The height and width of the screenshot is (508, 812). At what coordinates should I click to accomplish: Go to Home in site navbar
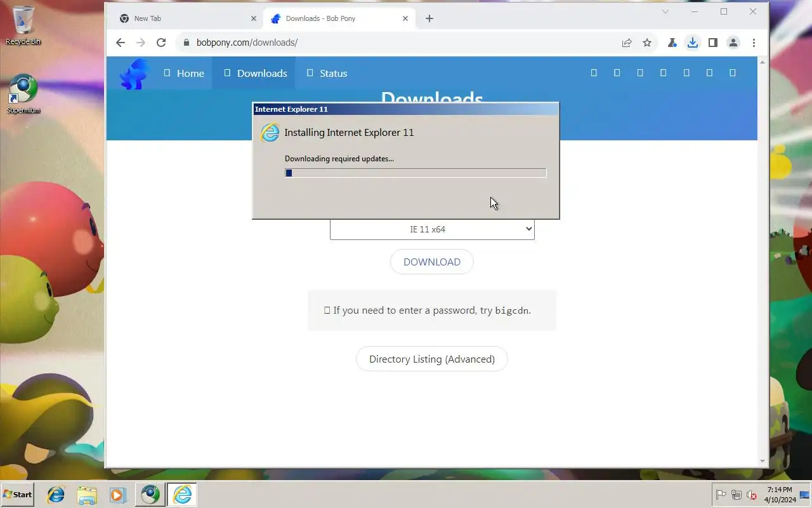point(183,73)
